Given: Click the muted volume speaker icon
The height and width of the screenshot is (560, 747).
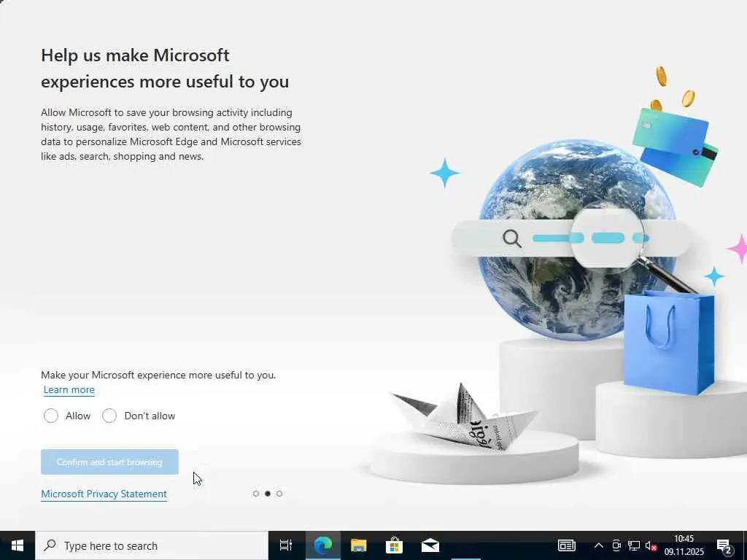Looking at the screenshot, I should click(x=651, y=545).
